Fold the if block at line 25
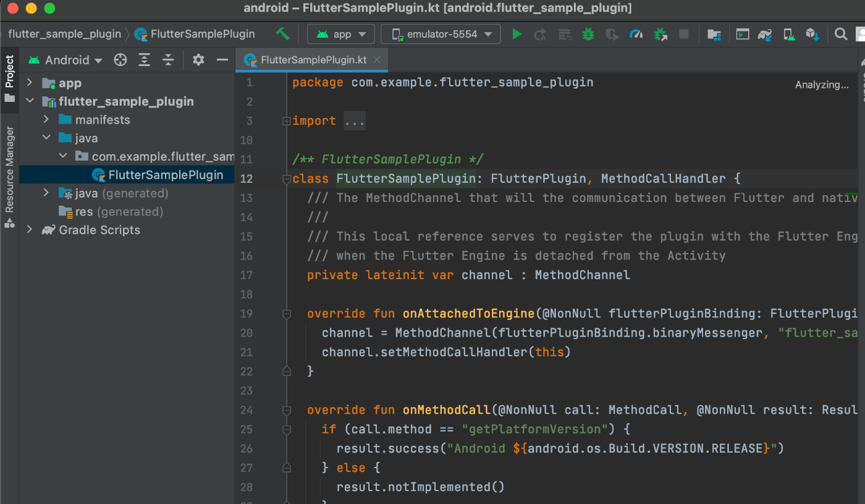 (x=286, y=429)
